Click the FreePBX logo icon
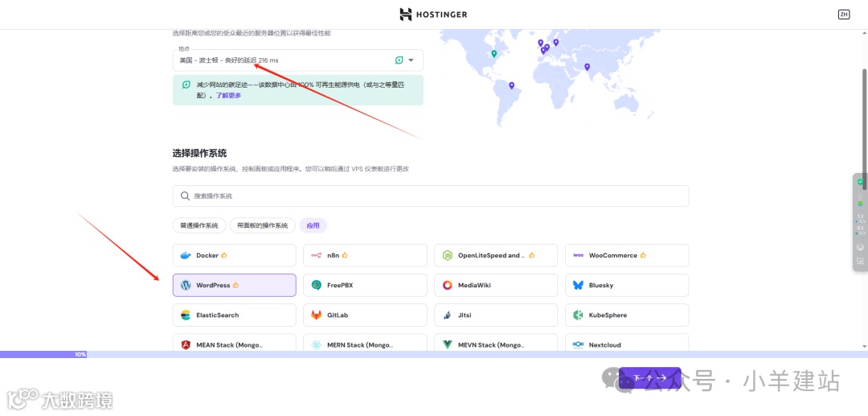Viewport: 868px width, 416px height. [316, 286]
